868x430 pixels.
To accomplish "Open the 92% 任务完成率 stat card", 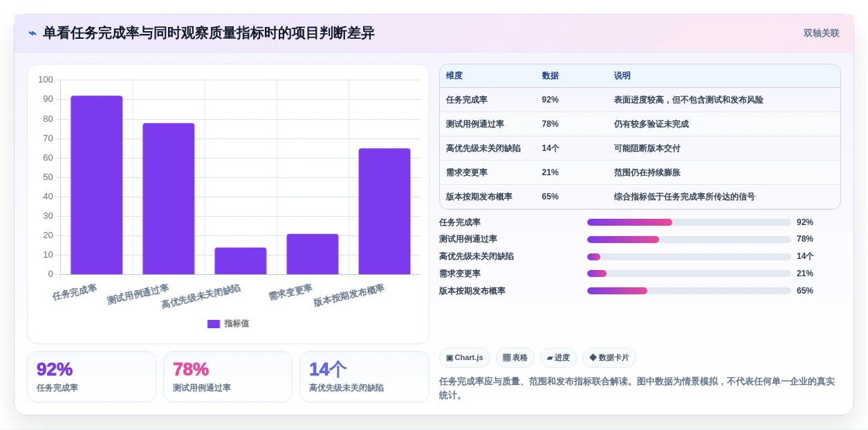I will 91,377.
